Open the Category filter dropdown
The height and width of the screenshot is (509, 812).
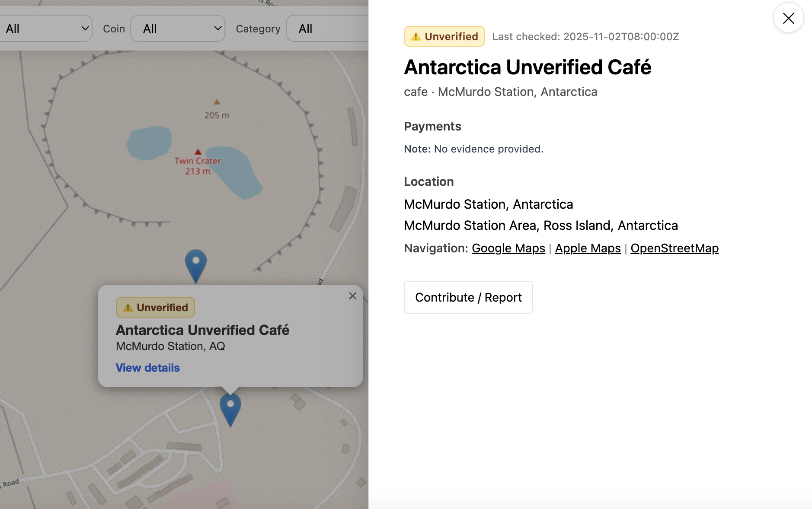tap(327, 29)
